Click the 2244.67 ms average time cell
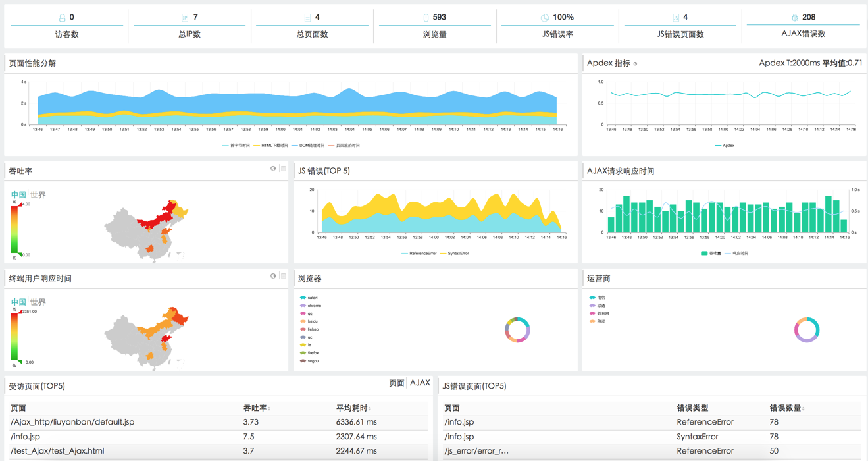The width and height of the screenshot is (868, 461). click(x=356, y=451)
